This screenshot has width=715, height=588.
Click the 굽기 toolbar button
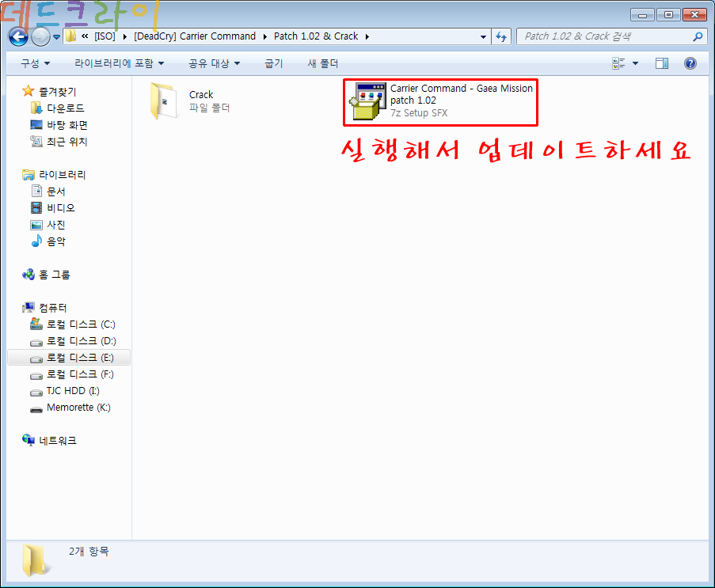tap(273, 63)
